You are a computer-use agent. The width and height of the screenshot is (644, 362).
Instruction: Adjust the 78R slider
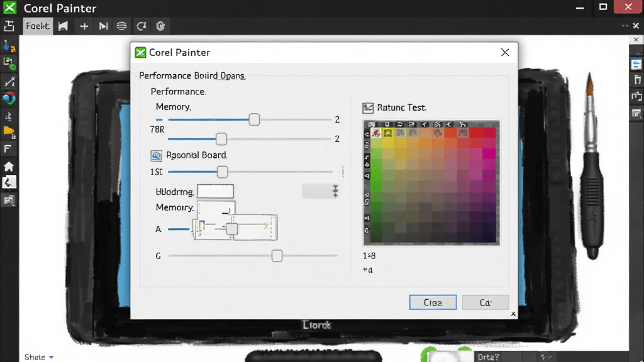[x=221, y=139]
